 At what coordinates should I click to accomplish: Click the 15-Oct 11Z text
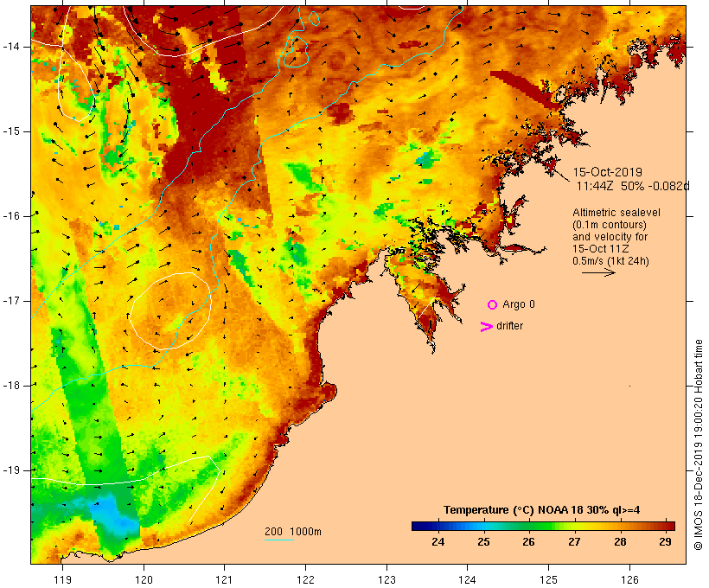[x=600, y=249]
